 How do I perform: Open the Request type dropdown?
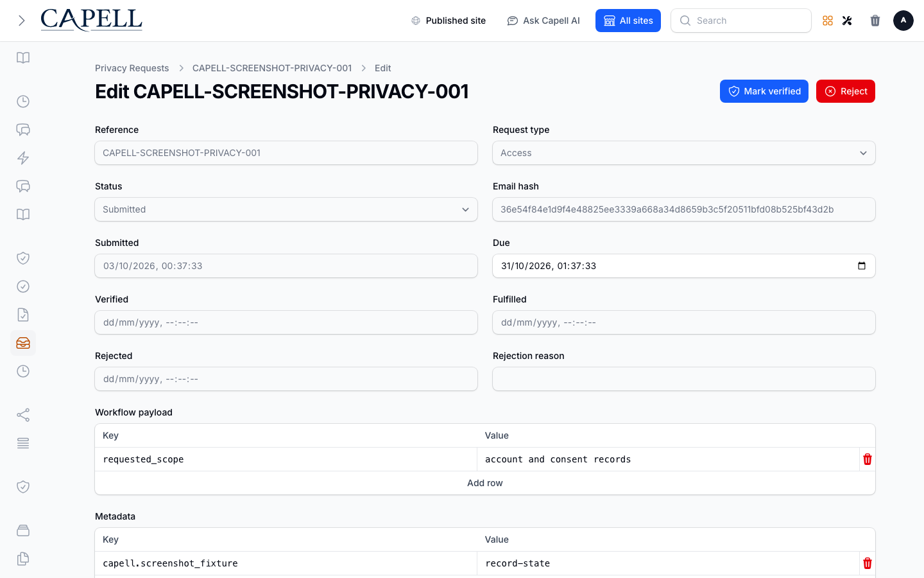[x=684, y=153]
